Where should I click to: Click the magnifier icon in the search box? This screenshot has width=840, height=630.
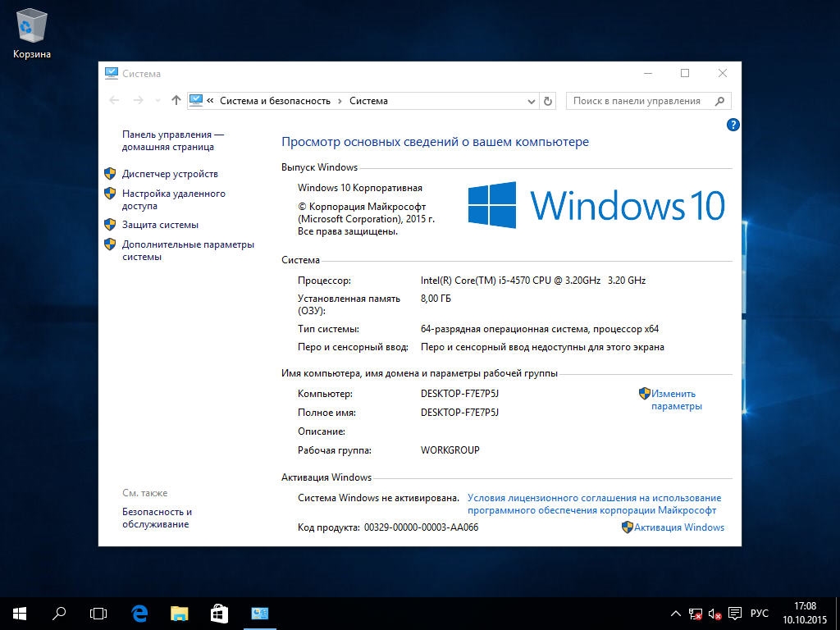tap(720, 101)
